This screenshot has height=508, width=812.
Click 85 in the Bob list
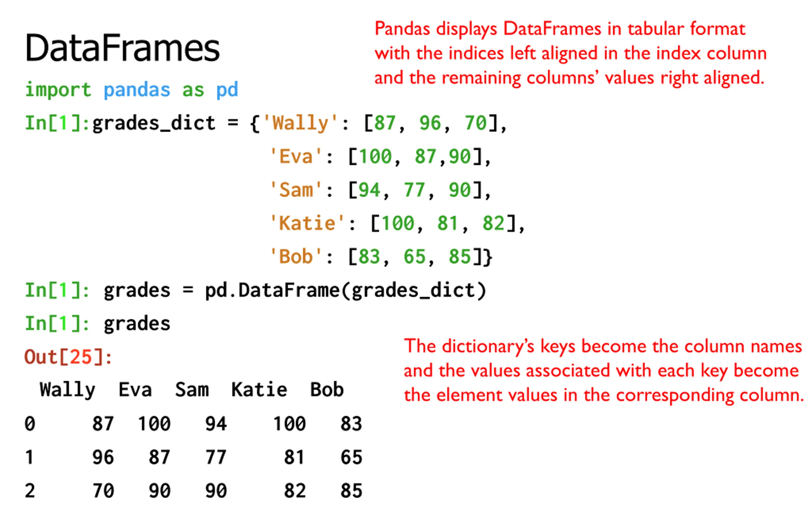[460, 257]
